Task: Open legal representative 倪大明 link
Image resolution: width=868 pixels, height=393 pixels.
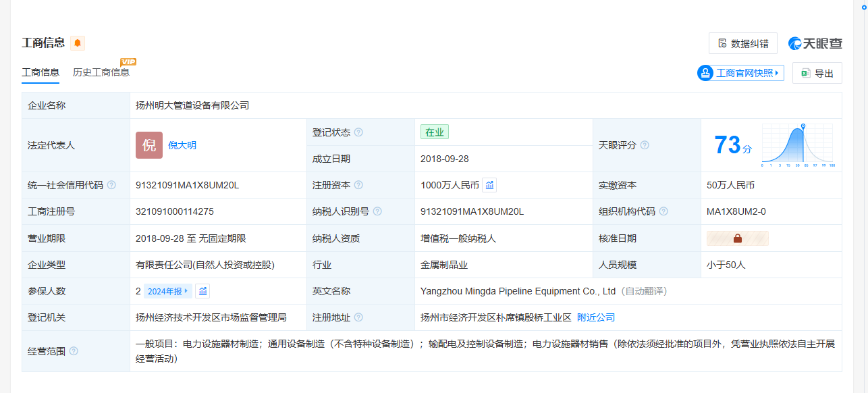Action: [x=182, y=145]
